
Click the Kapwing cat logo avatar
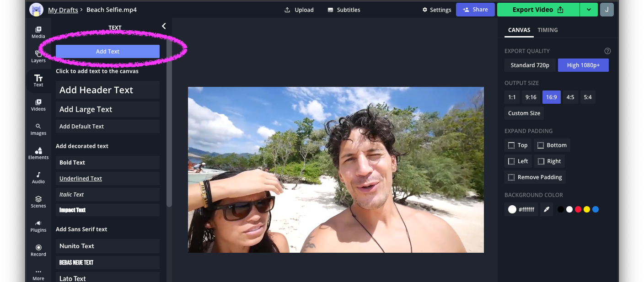[36, 10]
